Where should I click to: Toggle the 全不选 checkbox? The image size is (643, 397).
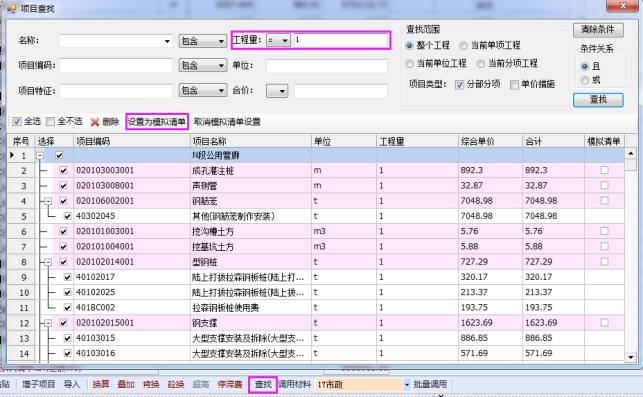(50, 121)
